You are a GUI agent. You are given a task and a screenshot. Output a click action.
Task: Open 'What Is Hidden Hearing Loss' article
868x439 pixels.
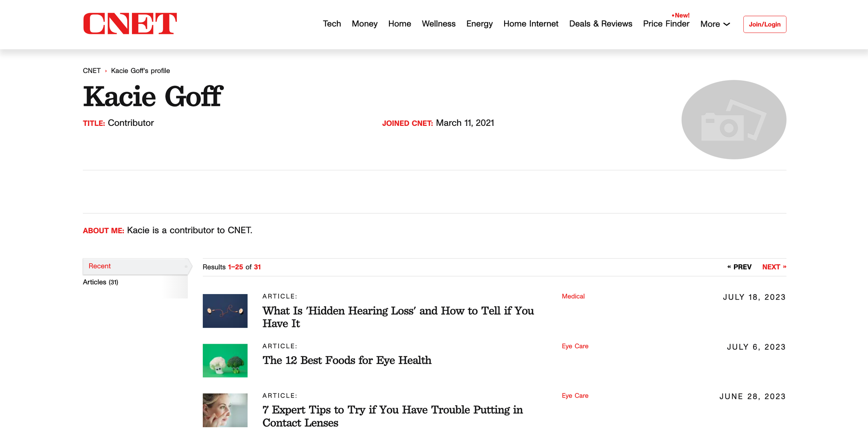click(x=398, y=317)
